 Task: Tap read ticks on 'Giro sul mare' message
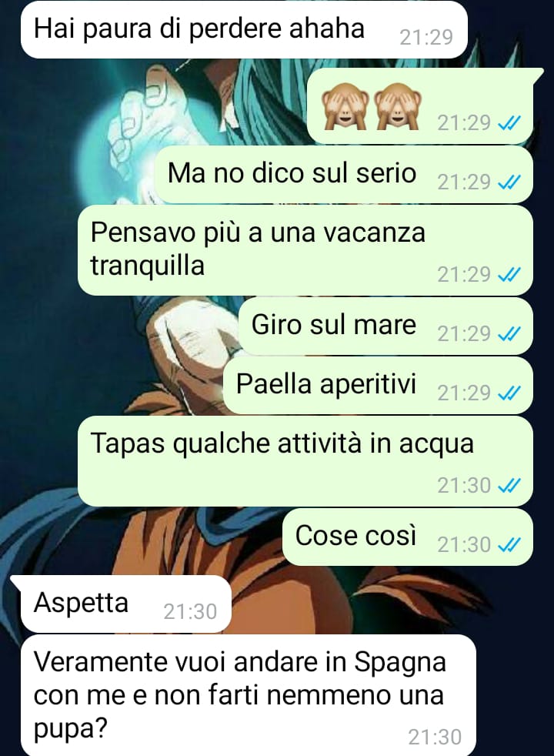click(509, 333)
